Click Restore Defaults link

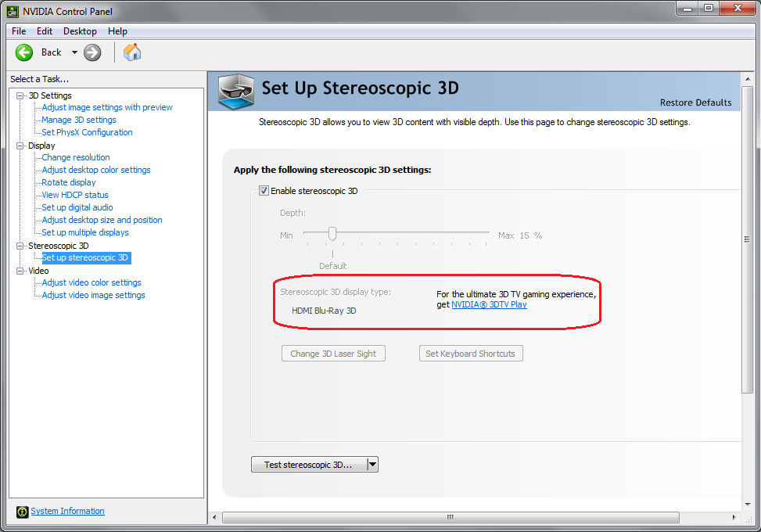point(695,102)
